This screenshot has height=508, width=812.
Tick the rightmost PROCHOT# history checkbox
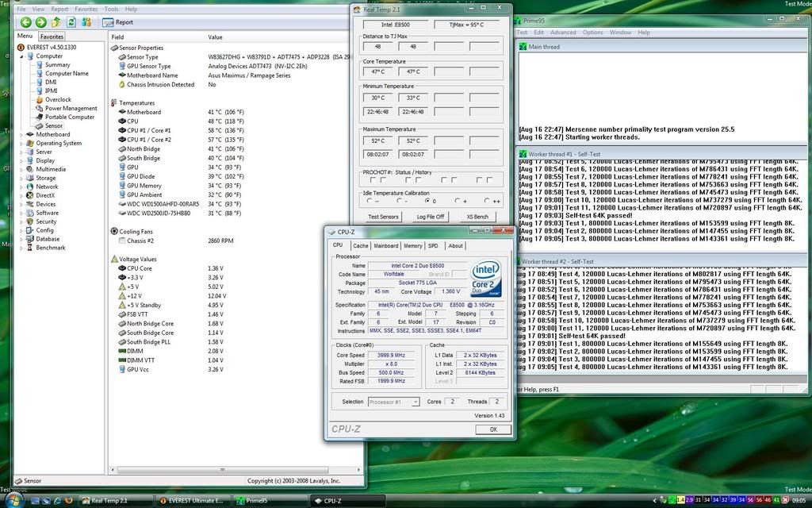489,180
